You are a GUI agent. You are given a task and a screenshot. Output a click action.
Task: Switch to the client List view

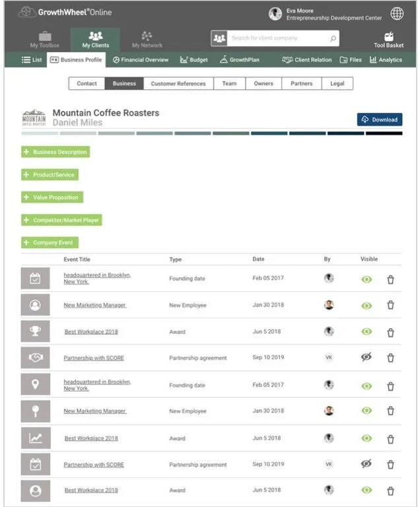click(x=32, y=60)
